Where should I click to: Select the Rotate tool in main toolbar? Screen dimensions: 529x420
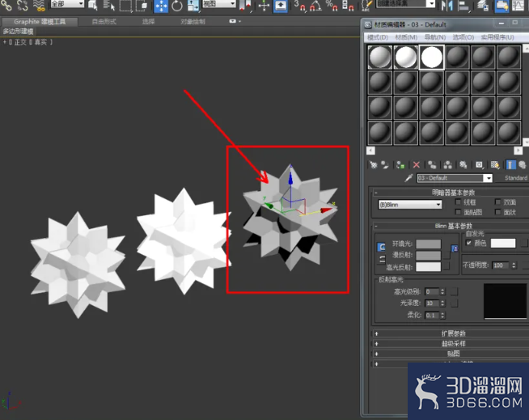(x=177, y=6)
